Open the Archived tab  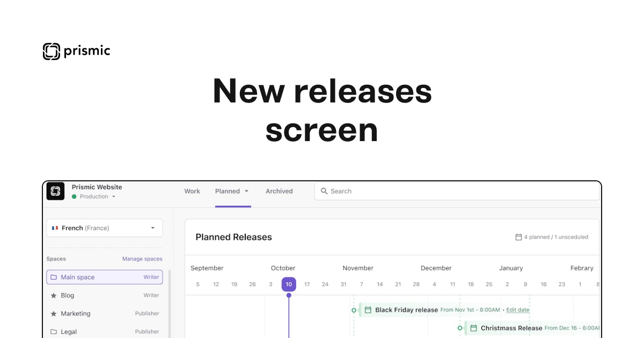[x=279, y=191]
